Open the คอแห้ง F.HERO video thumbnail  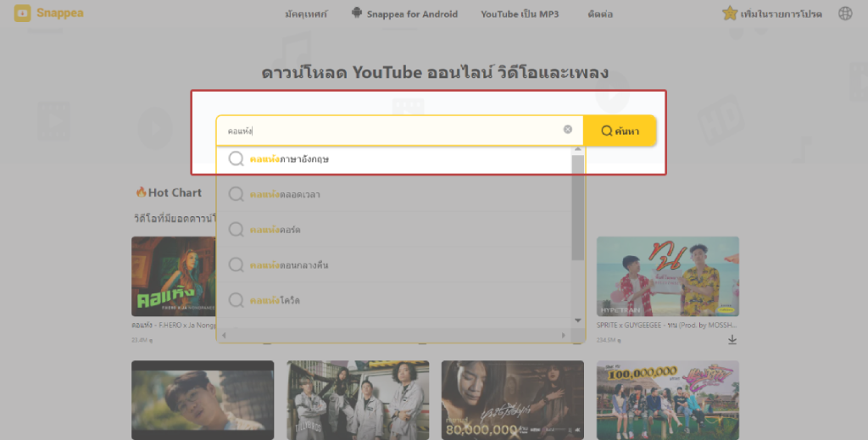point(174,276)
